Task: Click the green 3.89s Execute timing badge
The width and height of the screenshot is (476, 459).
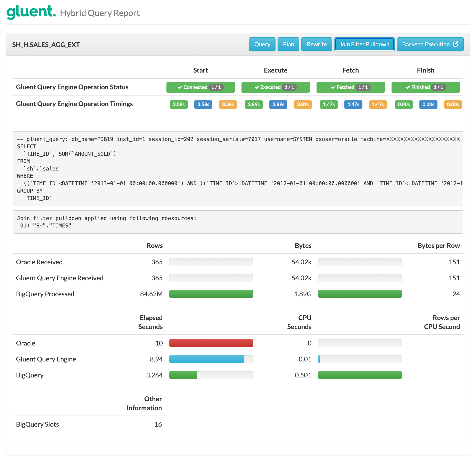Action: point(254,104)
